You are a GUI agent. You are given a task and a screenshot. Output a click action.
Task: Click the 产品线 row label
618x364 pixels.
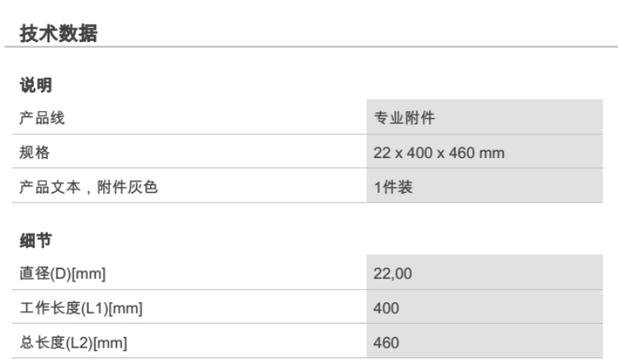point(42,119)
